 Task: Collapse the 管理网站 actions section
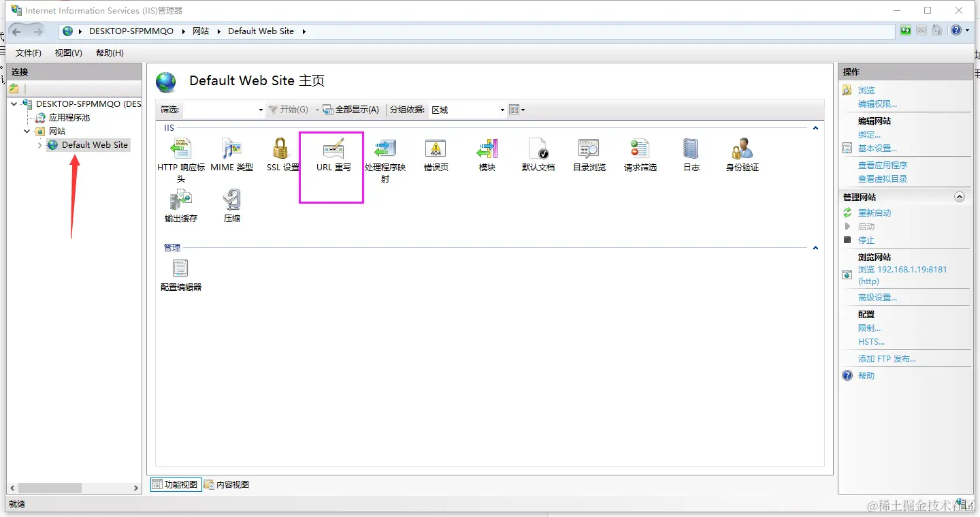(x=960, y=197)
